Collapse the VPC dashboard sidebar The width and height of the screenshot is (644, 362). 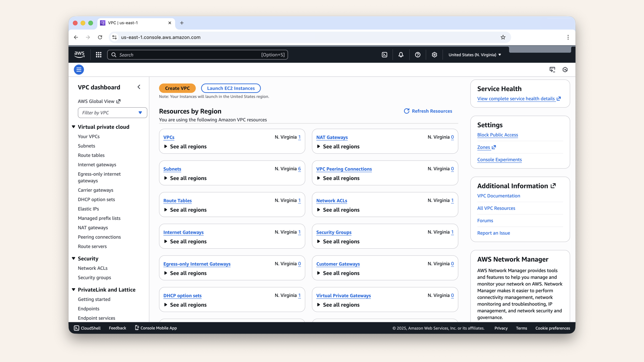click(x=139, y=87)
